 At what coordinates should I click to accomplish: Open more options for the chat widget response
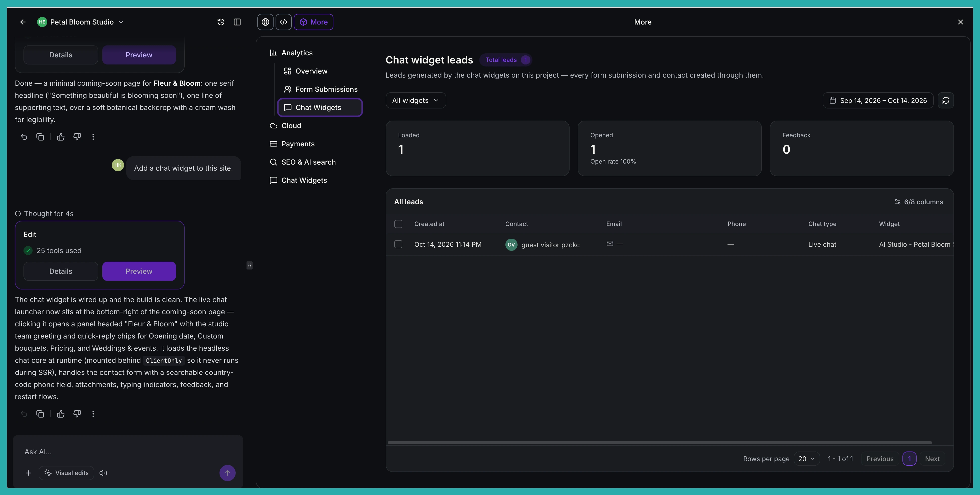tap(93, 414)
